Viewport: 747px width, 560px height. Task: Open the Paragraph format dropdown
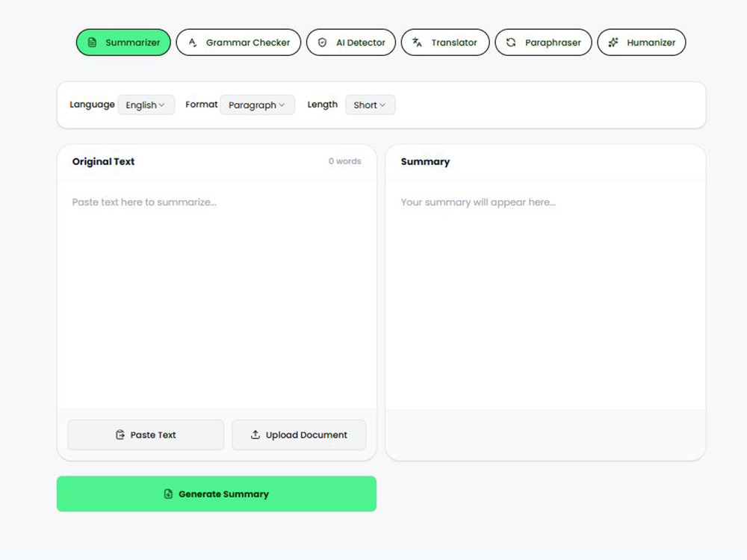(x=257, y=105)
